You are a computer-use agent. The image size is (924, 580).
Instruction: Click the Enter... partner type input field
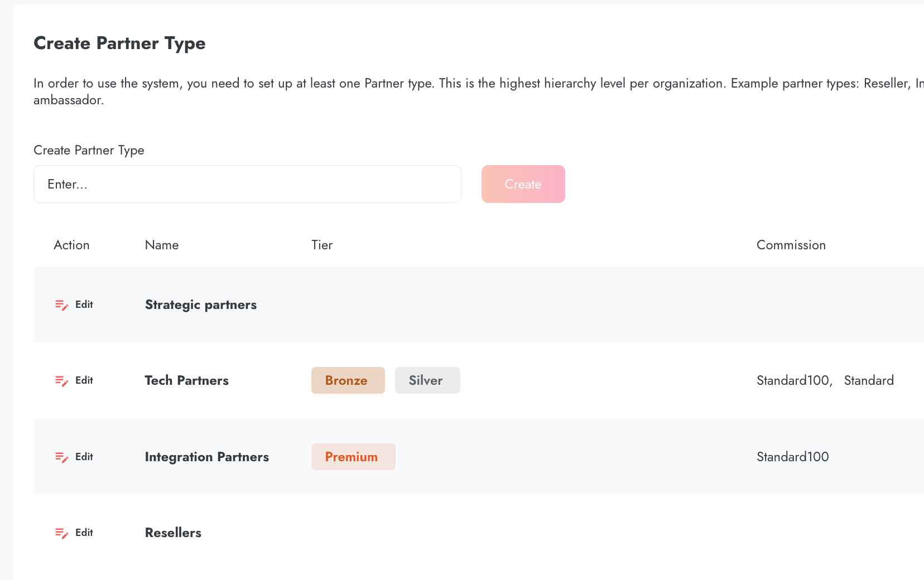pyautogui.click(x=247, y=184)
